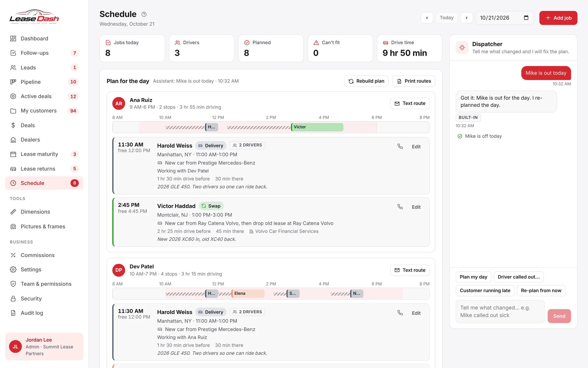Viewport: 588px width, 368px height.
Task: Go to Leads page
Action: (44, 67)
